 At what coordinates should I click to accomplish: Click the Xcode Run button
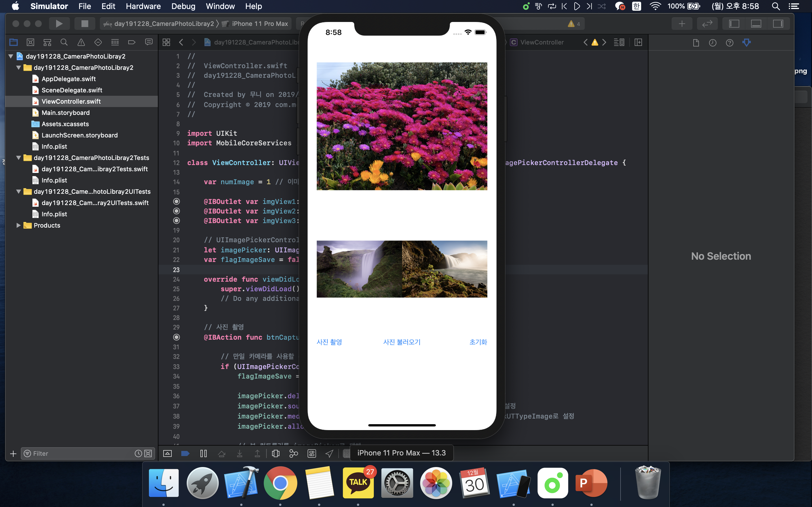click(x=59, y=24)
